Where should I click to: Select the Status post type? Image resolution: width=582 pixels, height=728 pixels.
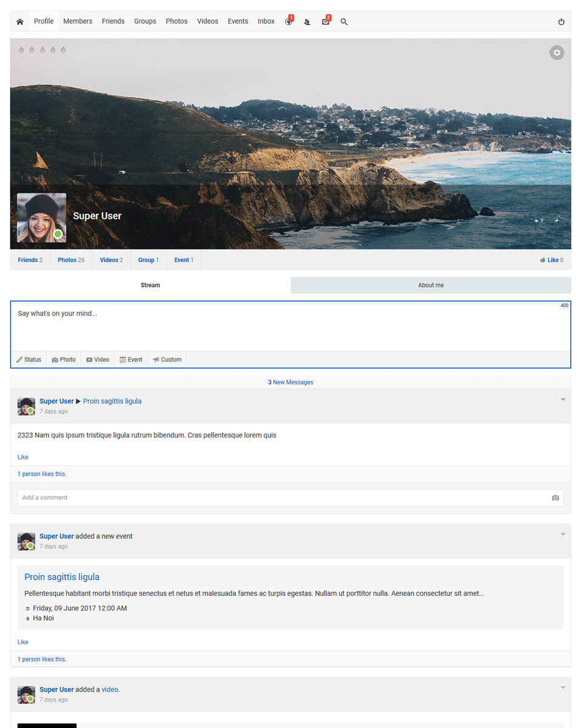[28, 360]
